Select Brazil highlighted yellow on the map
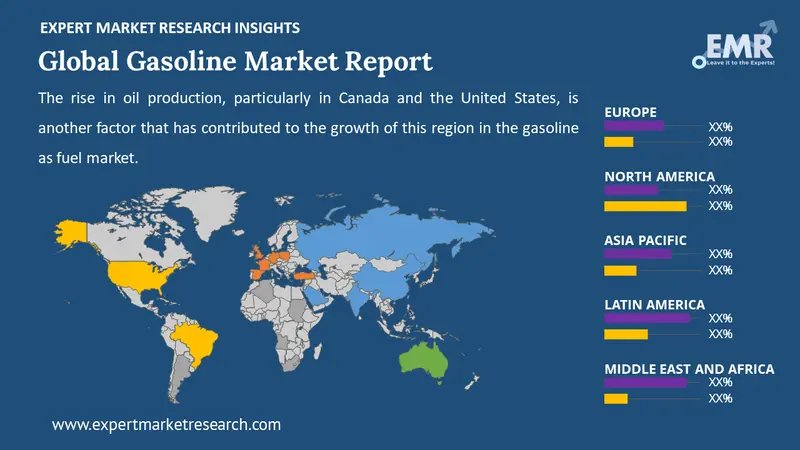The width and height of the screenshot is (800, 450). [x=198, y=340]
